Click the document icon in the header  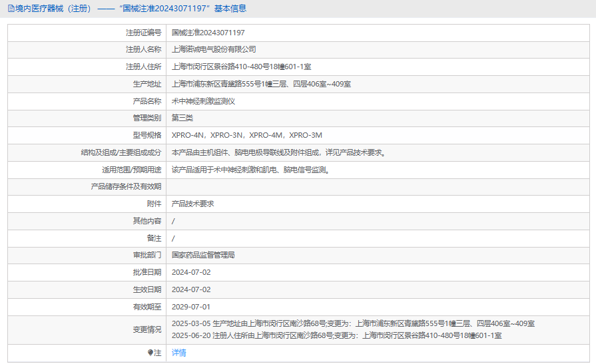click(11, 9)
